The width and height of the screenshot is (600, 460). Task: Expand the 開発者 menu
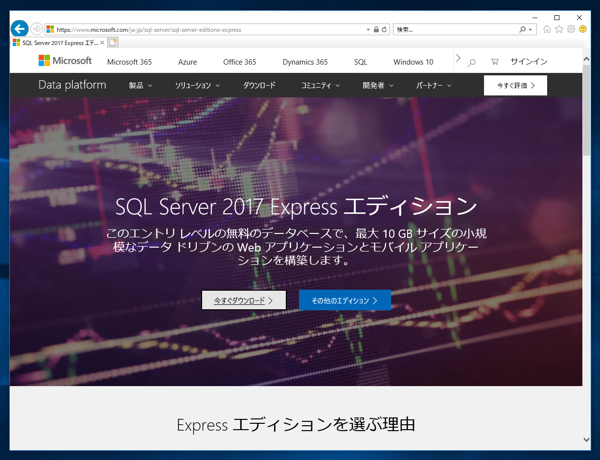[378, 85]
